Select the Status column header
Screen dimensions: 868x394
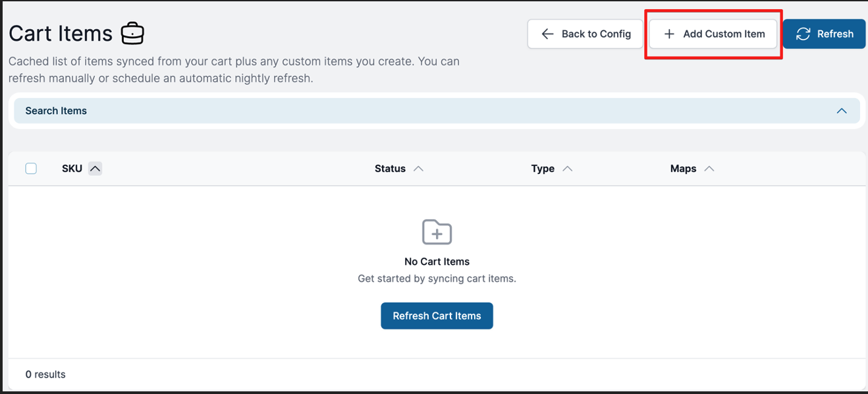click(390, 169)
